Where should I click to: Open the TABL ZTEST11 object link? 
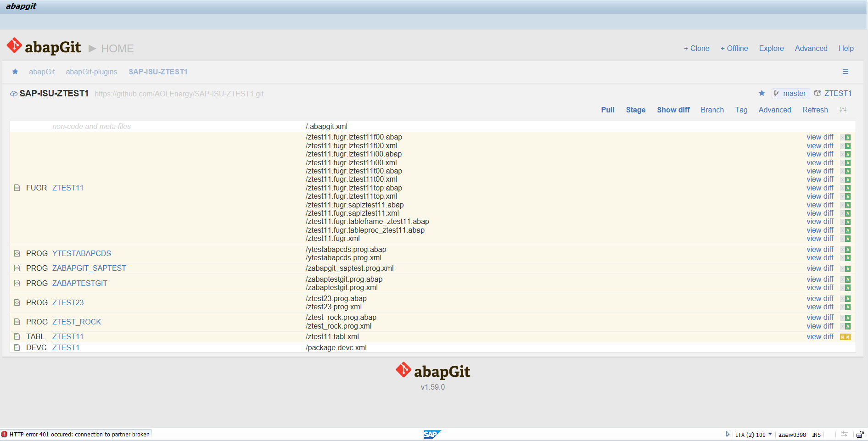coord(68,336)
